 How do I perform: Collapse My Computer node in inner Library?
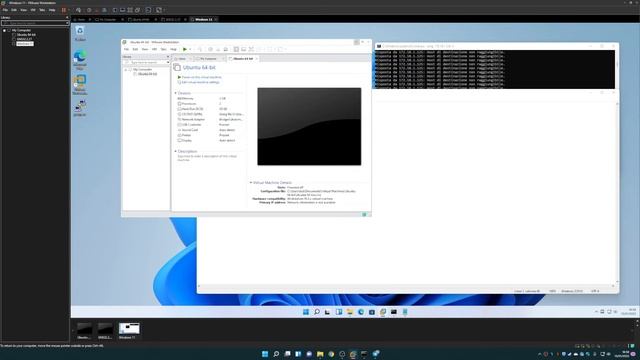coord(126,69)
